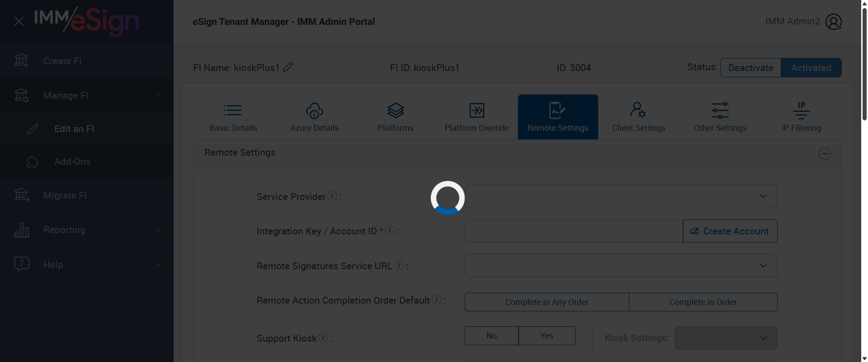Image resolution: width=868 pixels, height=362 pixels.
Task: Click the Create FI bank icon
Action: (x=21, y=61)
